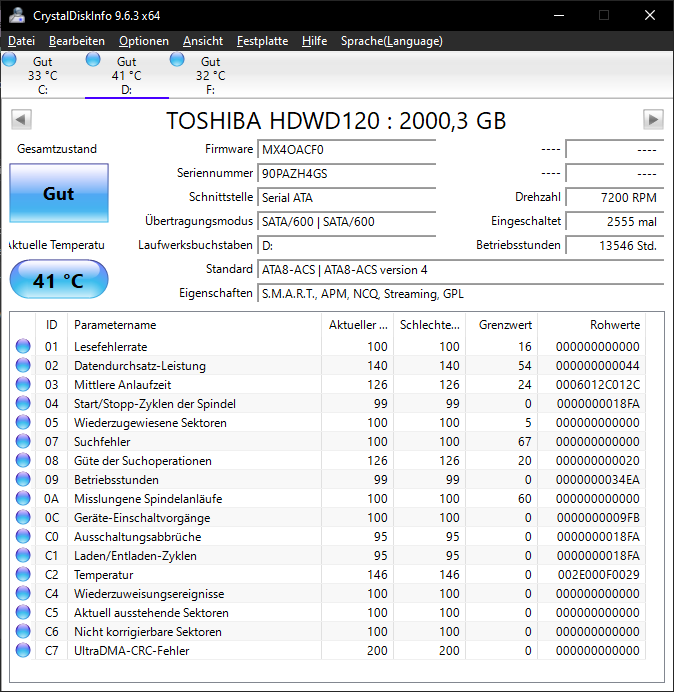674x692 pixels.
Task: Click the Firmware field MX4OACF0
Action: tap(346, 150)
